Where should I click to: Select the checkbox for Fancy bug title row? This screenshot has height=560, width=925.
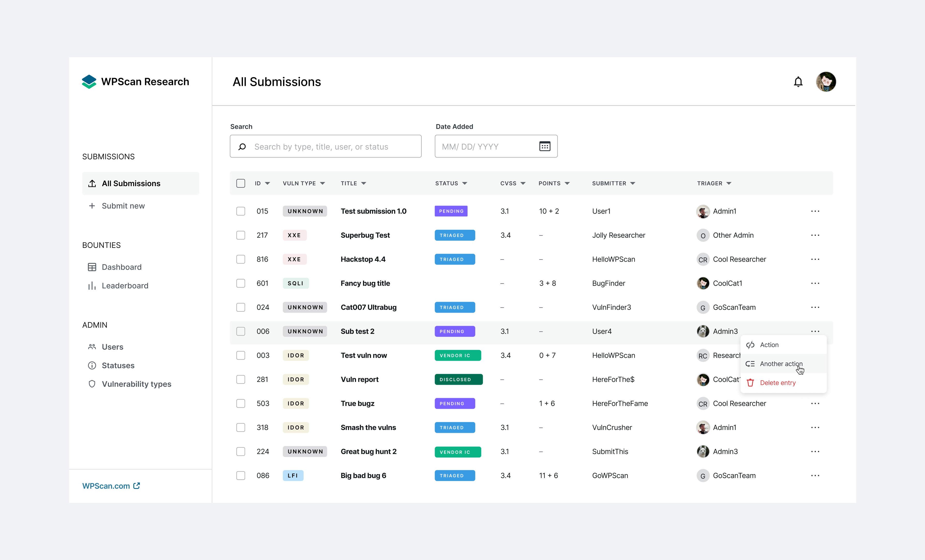pyautogui.click(x=241, y=283)
